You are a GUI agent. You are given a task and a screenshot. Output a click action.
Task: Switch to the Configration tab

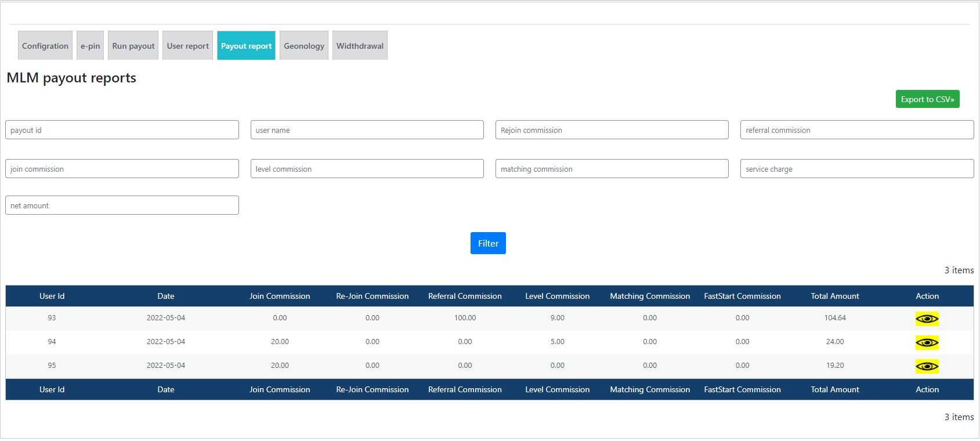[45, 46]
